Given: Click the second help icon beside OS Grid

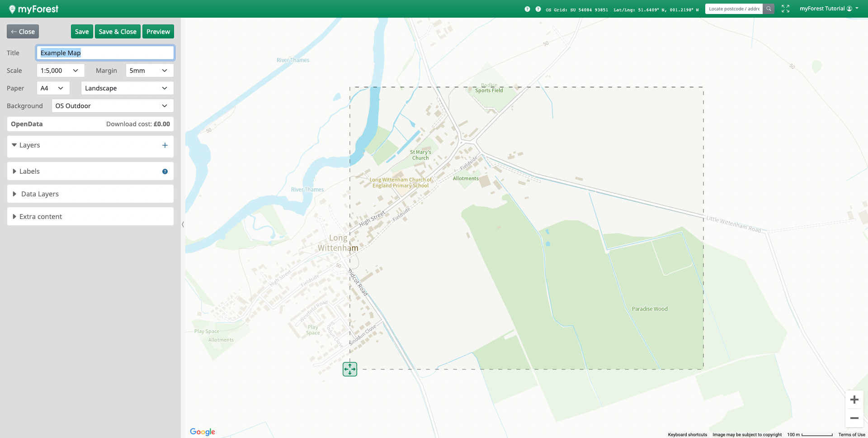Looking at the screenshot, I should pyautogui.click(x=538, y=9).
